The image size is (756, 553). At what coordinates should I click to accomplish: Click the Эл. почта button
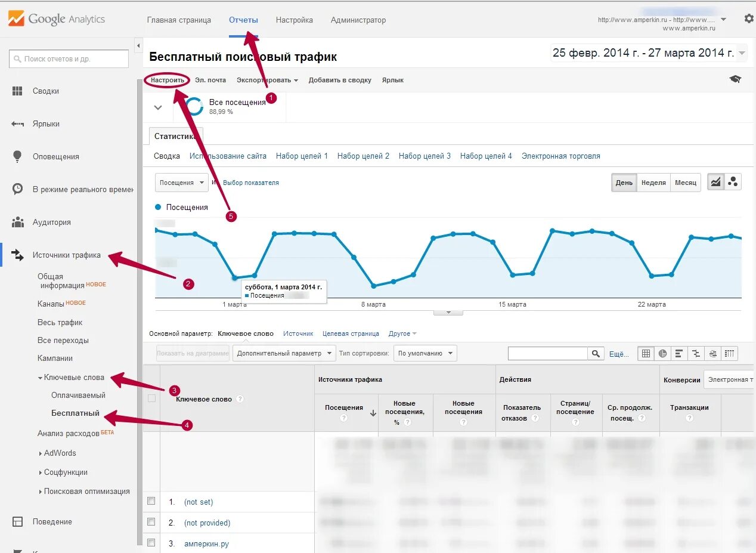(210, 80)
